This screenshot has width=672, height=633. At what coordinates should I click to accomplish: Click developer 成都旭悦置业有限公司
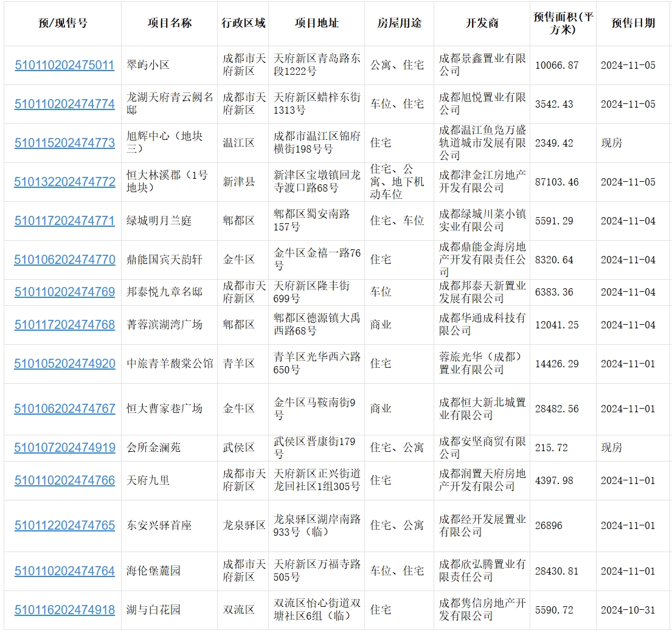coord(482,104)
